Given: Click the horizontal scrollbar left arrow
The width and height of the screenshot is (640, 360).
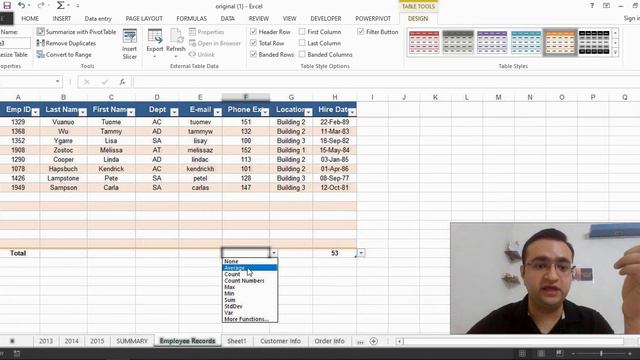Looking at the screenshot, I should click(400, 341).
